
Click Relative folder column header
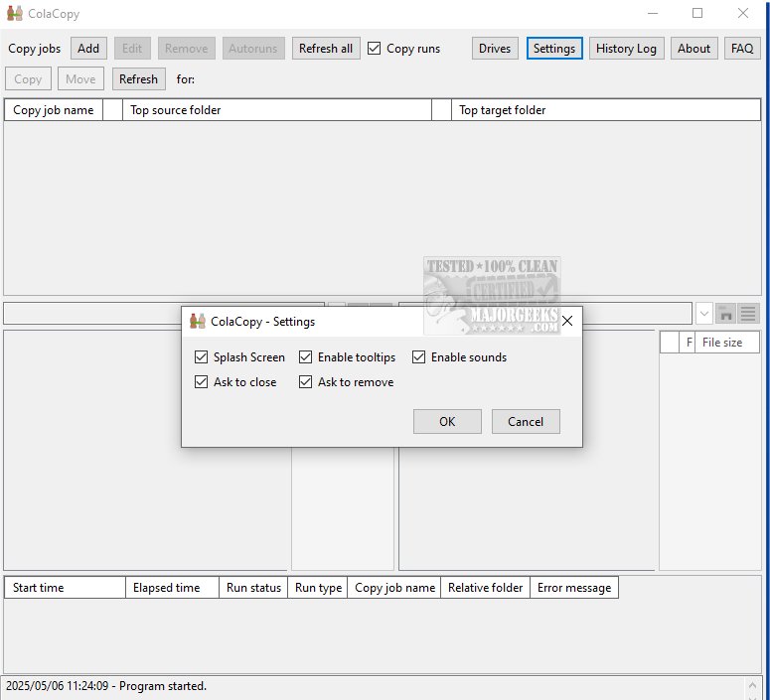(486, 588)
